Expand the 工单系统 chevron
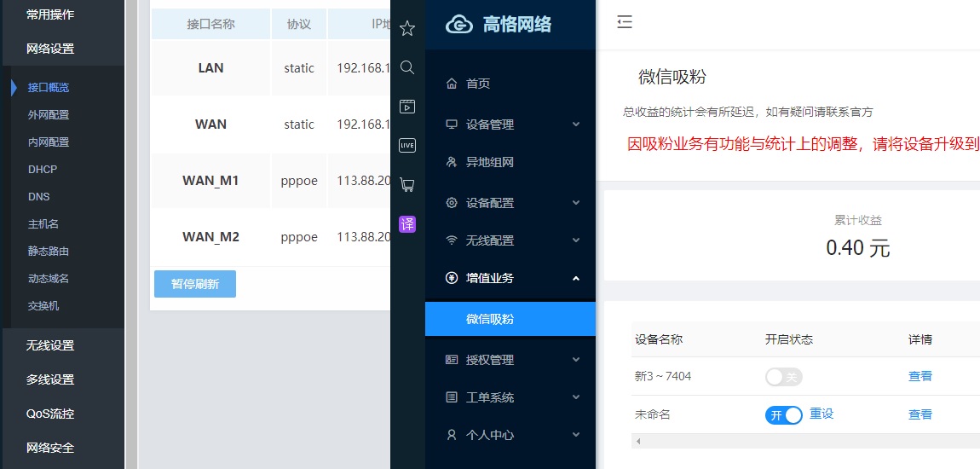The width and height of the screenshot is (980, 469). coord(575,397)
